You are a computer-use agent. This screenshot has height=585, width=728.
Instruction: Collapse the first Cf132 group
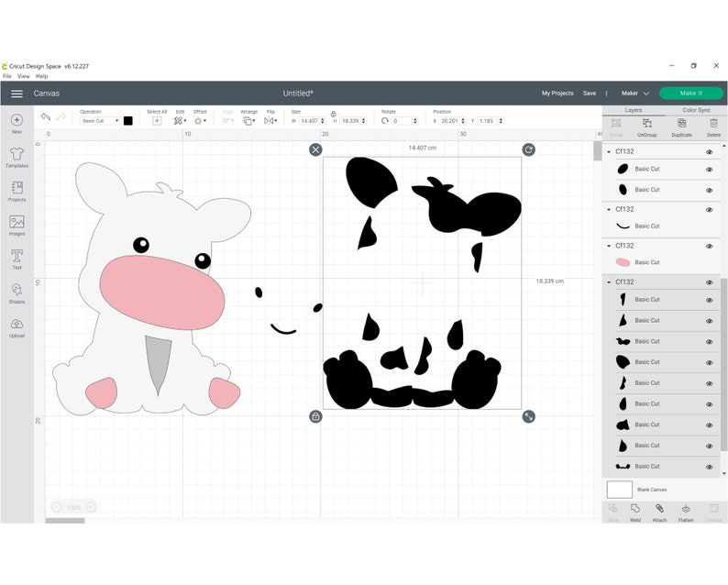click(x=609, y=152)
